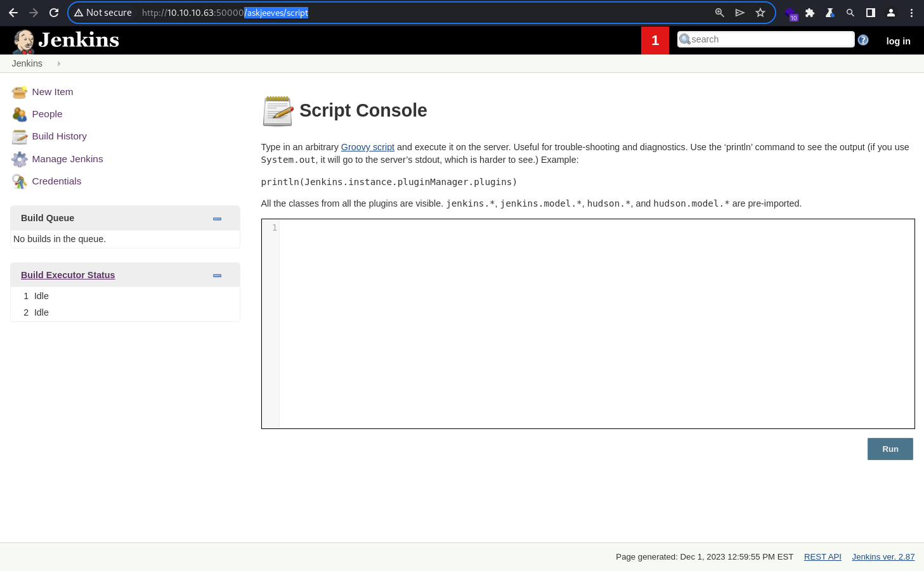
Task: Click the log in link
Action: pos(898,41)
